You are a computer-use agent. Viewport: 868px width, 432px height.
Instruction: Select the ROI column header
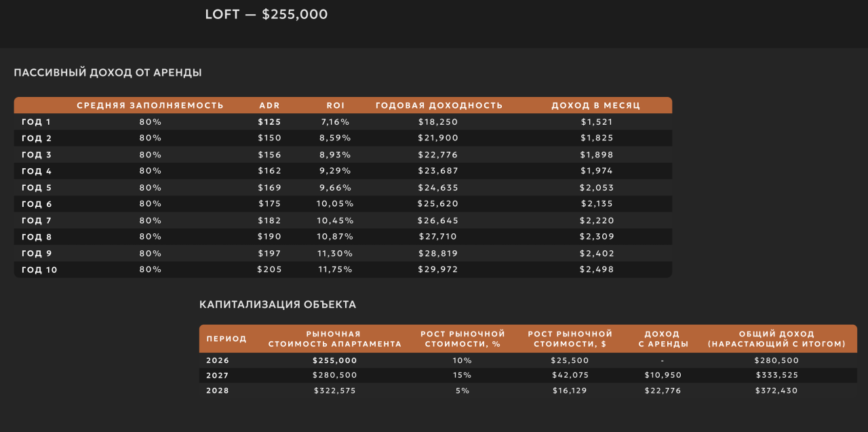coord(336,105)
